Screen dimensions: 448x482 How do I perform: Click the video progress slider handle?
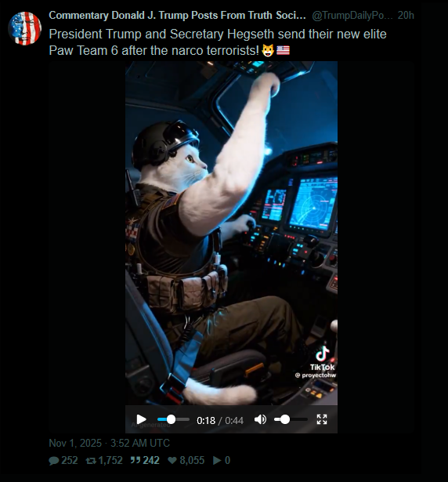click(x=171, y=419)
